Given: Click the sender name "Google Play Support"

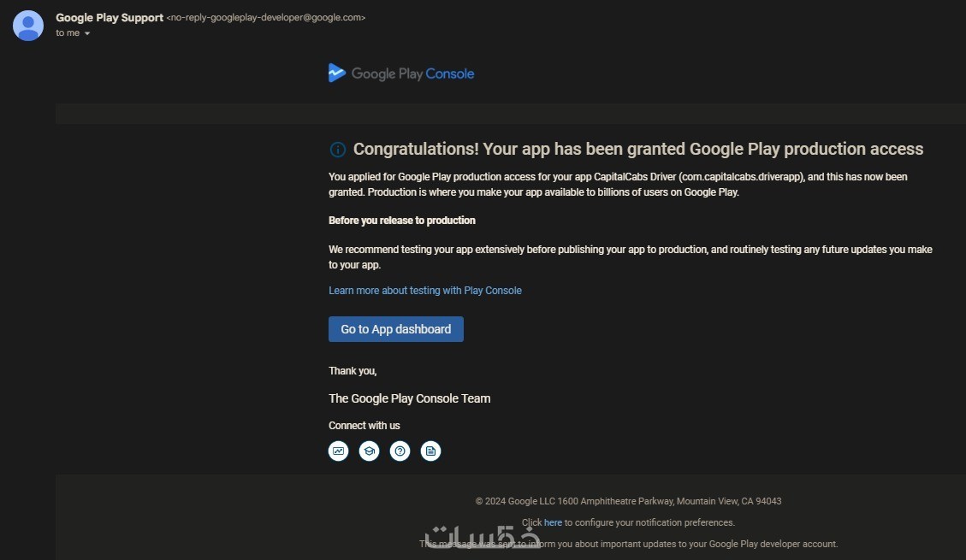Looking at the screenshot, I should click(x=109, y=18).
